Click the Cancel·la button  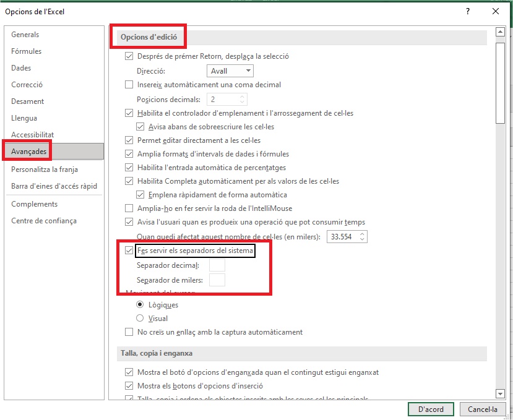[482, 409]
